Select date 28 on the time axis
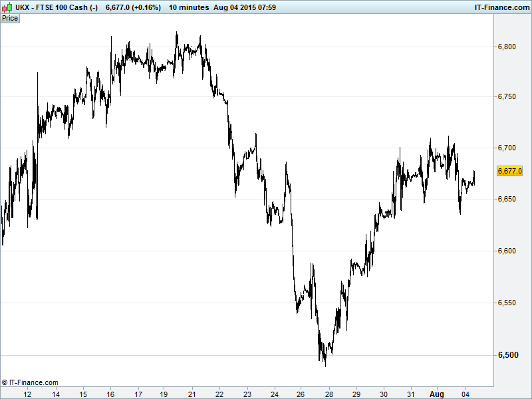The image size is (532, 399). coord(329,394)
